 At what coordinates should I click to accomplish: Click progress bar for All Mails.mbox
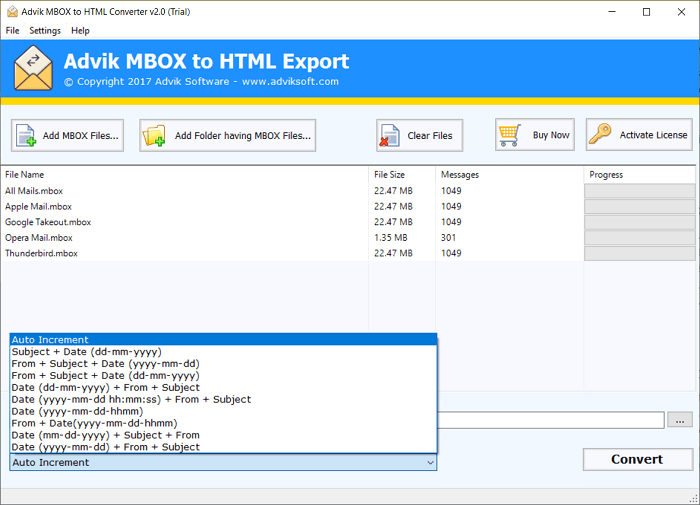click(x=639, y=191)
